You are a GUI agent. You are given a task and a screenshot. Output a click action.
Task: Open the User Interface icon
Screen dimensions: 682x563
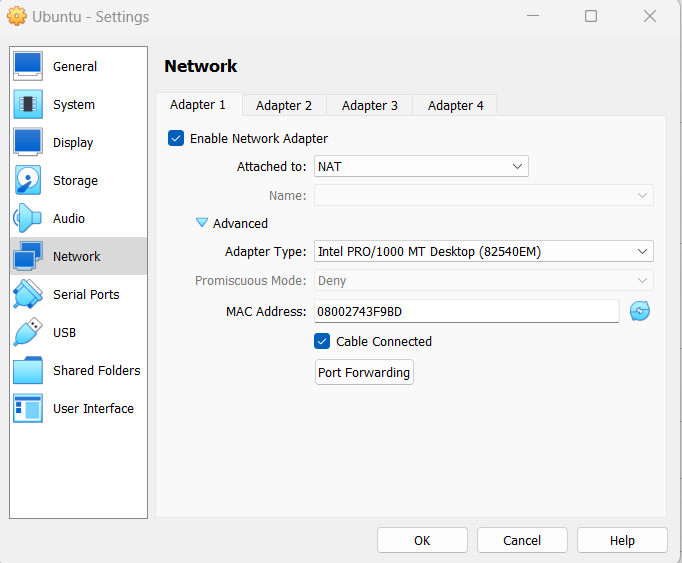click(28, 408)
